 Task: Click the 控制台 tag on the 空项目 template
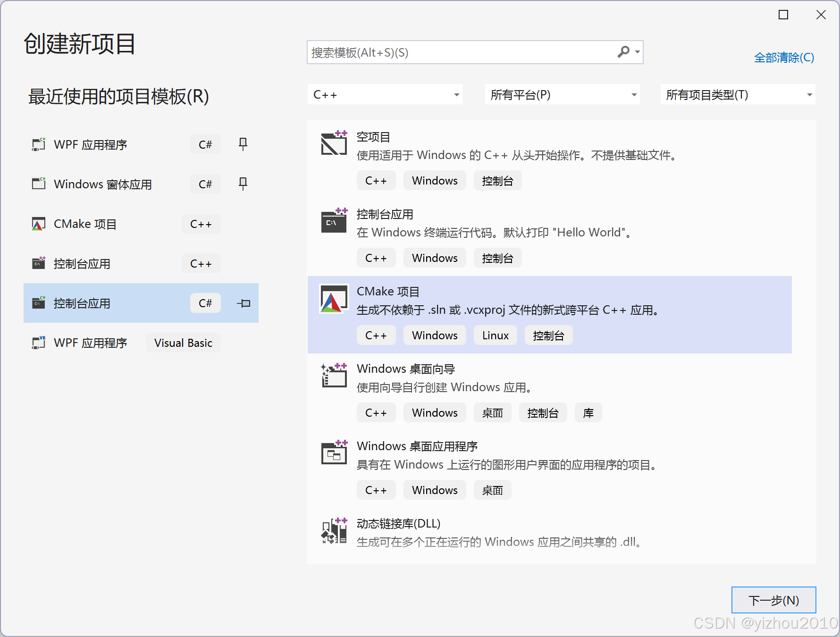tap(497, 180)
